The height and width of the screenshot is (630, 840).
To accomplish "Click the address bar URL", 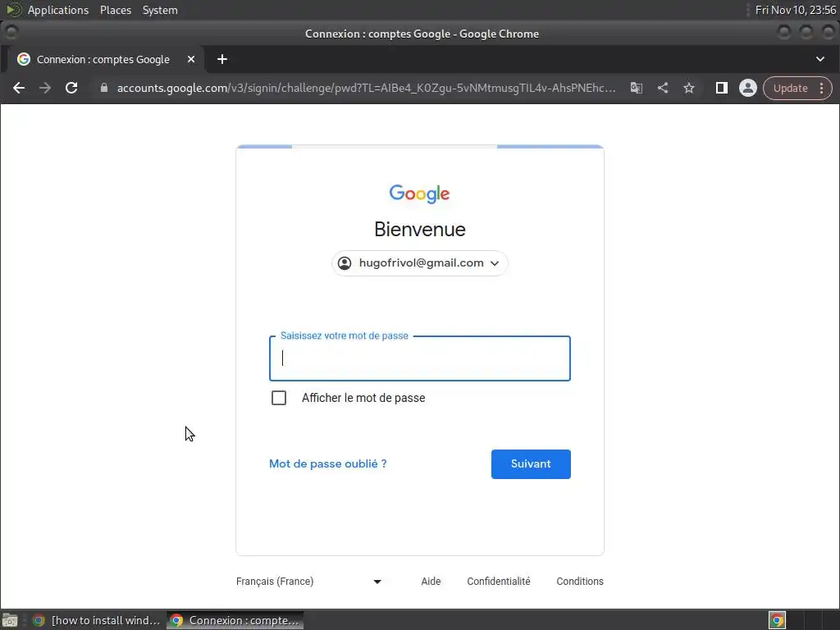I will pyautogui.click(x=367, y=88).
